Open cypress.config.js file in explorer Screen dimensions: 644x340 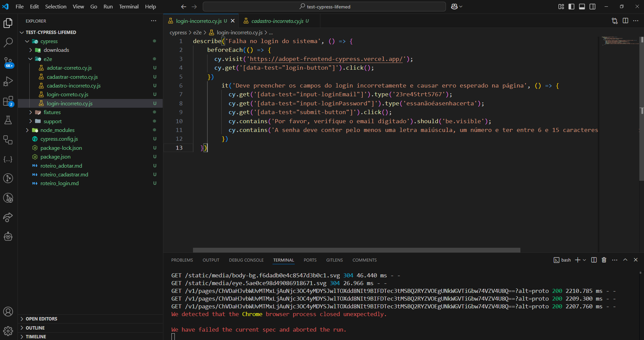pyautogui.click(x=59, y=139)
